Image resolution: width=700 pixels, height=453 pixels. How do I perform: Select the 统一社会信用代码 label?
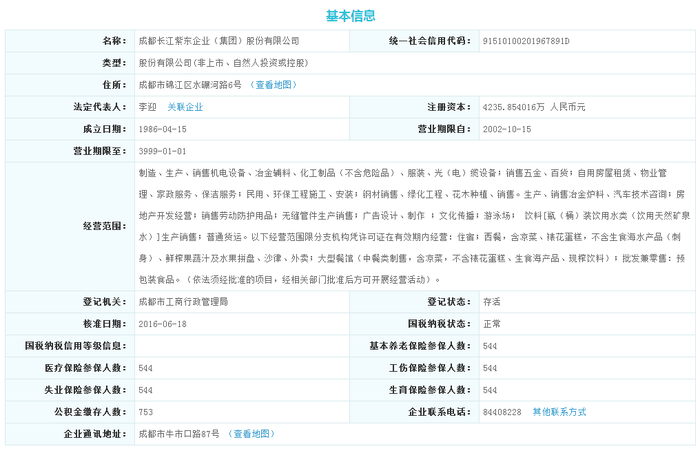click(430, 41)
